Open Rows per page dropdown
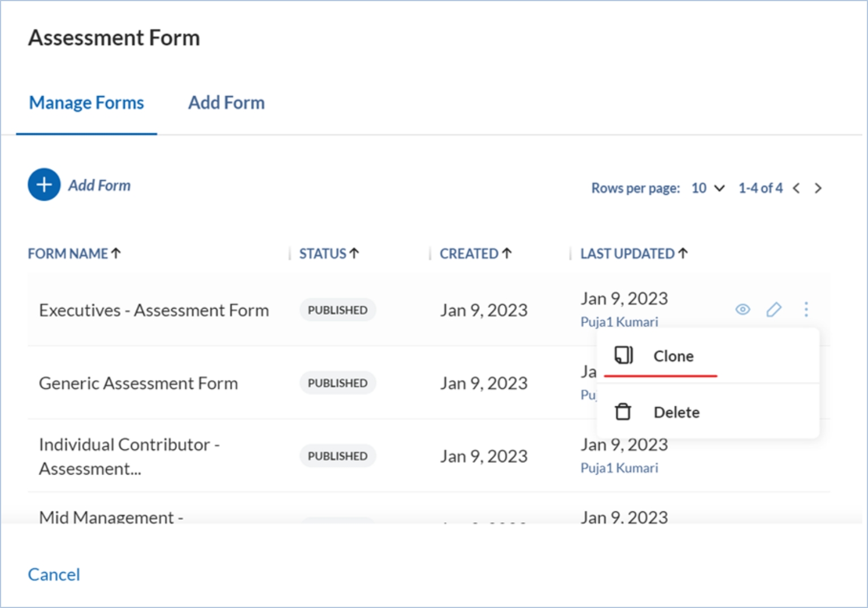This screenshot has width=868, height=608. click(x=708, y=188)
